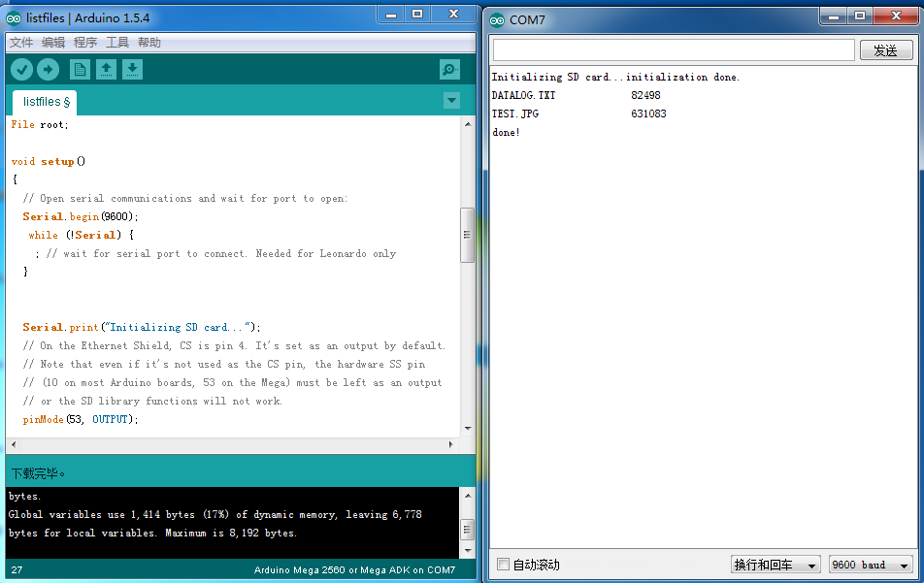Create a new sketch with New icon
924x583 pixels.
(81, 70)
